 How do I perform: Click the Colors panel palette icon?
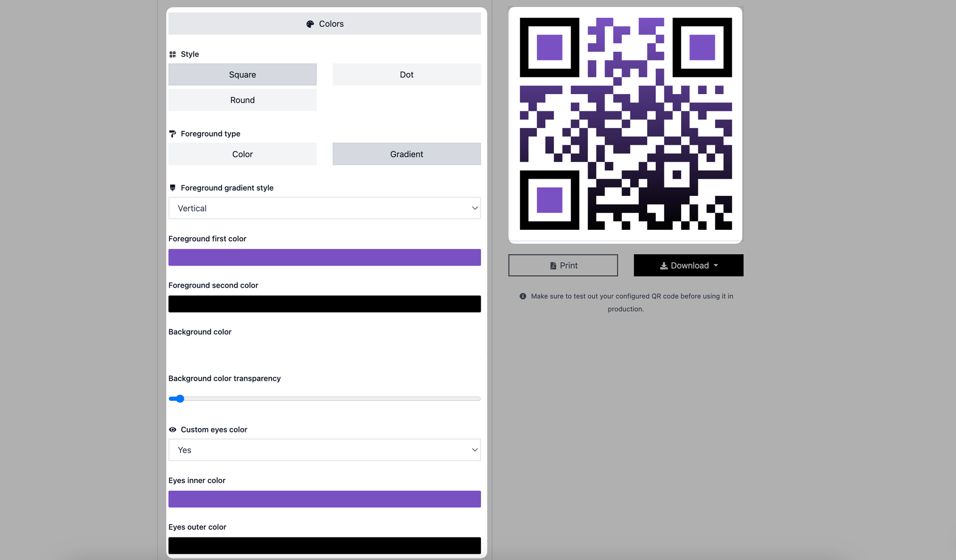pos(309,24)
